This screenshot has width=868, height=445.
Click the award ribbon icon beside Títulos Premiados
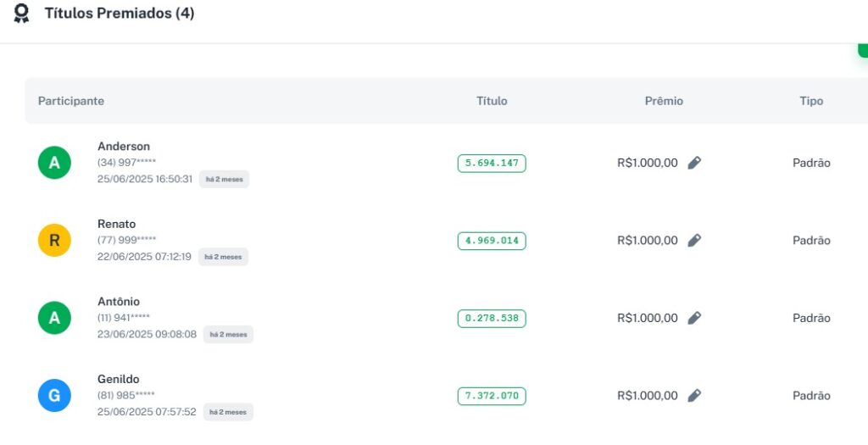(21, 14)
